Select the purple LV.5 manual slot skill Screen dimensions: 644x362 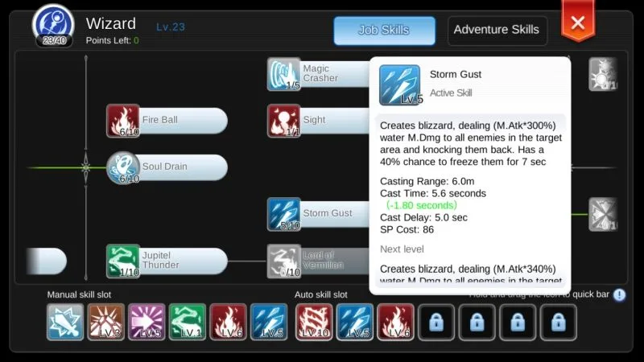(x=147, y=322)
